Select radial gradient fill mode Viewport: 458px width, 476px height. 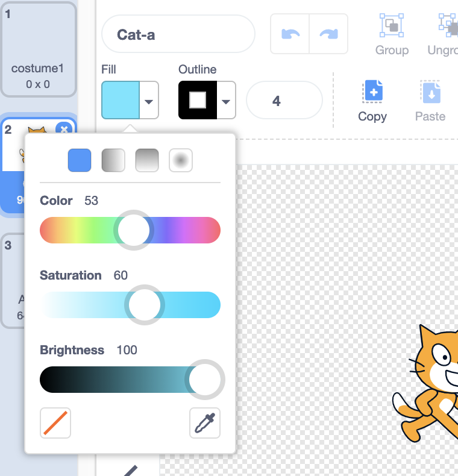click(181, 160)
